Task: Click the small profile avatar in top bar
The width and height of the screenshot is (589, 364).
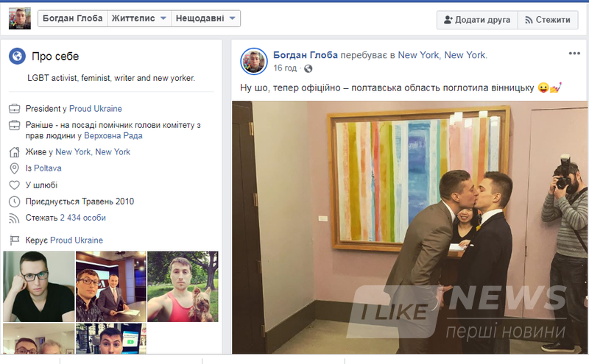Action: click(20, 18)
